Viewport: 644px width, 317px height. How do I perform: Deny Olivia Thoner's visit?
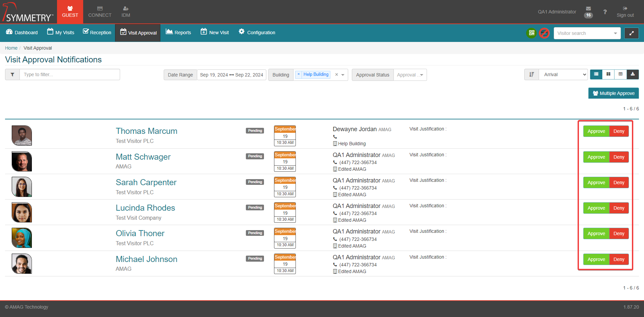pyautogui.click(x=619, y=233)
